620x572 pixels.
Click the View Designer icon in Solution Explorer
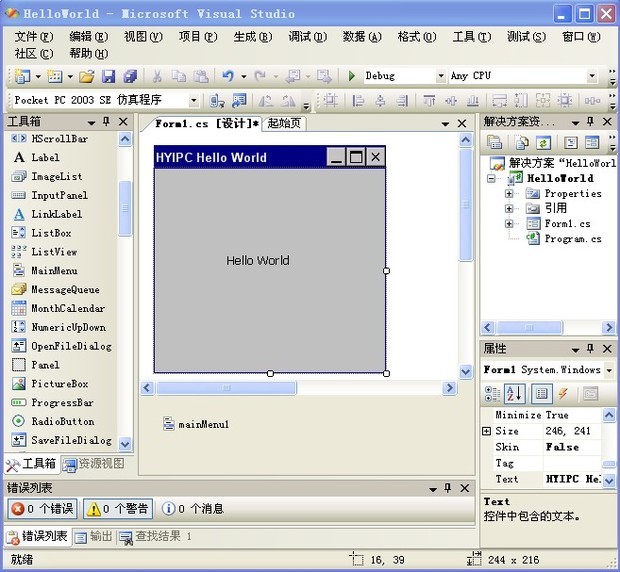click(592, 143)
